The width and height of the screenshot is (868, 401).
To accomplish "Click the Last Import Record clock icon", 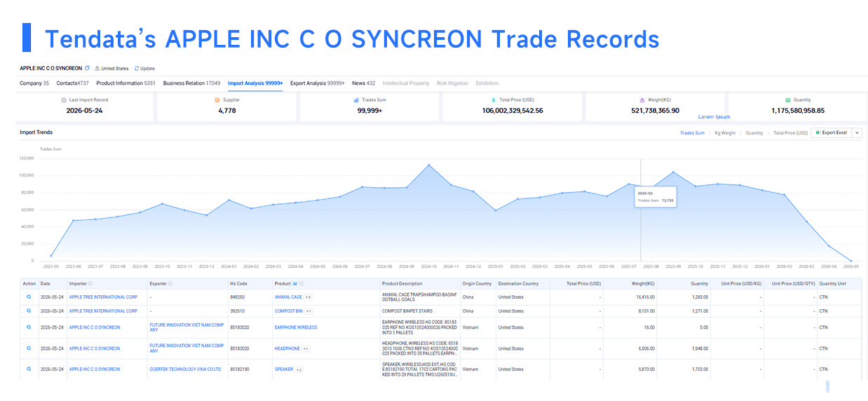I will 64,100.
